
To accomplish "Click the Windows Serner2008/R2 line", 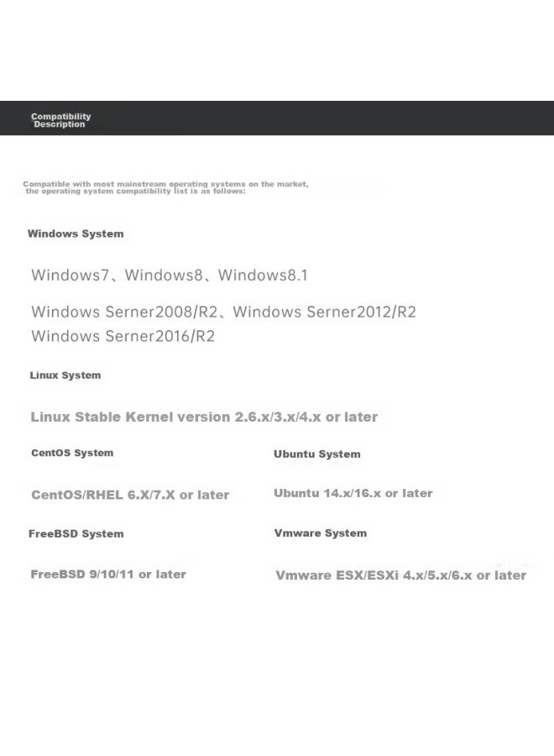I will click(x=223, y=312).
